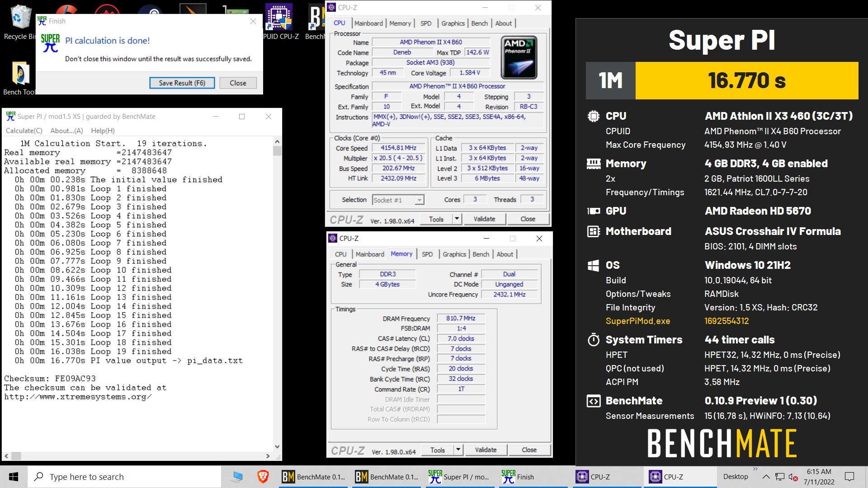Click Validate in top CPU-Z window
The height and width of the screenshot is (488, 868).
[484, 219]
